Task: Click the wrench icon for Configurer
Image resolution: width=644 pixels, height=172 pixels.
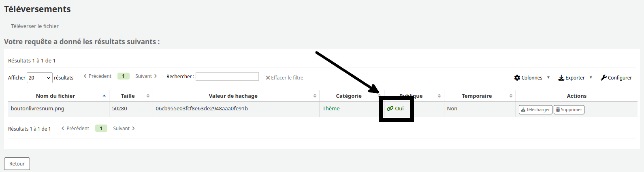Action: [x=603, y=77]
